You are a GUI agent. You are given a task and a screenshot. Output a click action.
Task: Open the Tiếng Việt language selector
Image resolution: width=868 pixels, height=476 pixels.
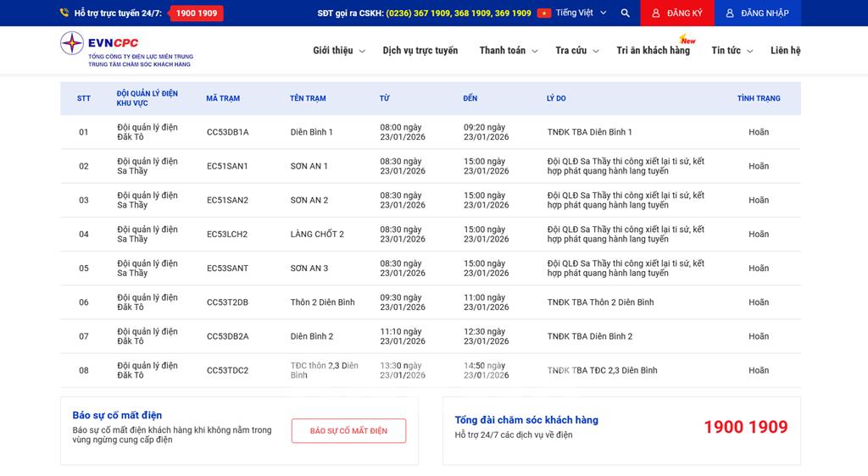pos(579,13)
